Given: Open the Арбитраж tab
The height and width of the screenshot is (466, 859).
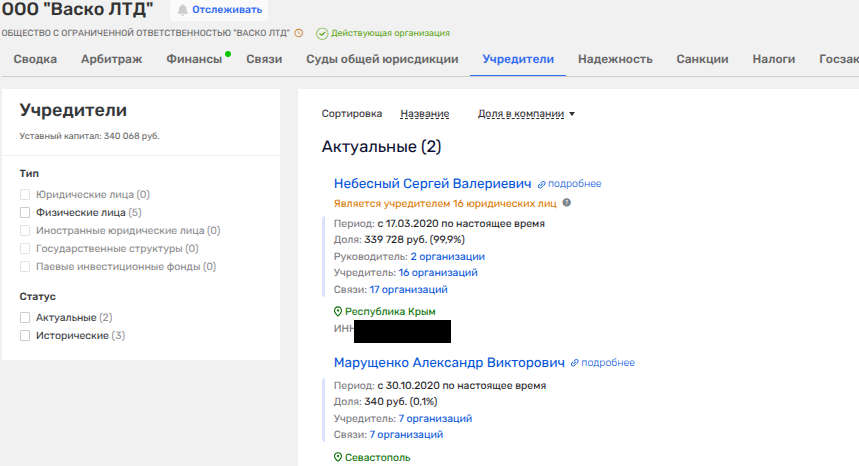Looking at the screenshot, I should pos(111,59).
